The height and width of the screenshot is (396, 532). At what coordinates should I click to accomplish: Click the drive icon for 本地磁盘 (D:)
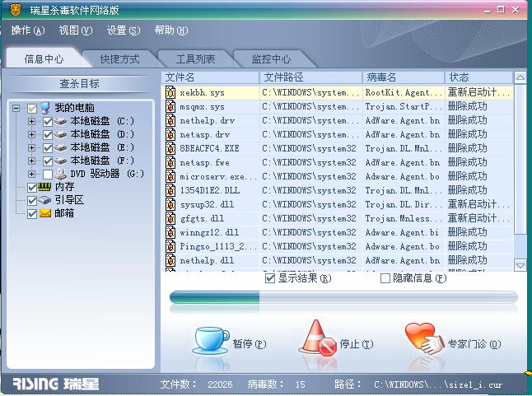coord(60,134)
